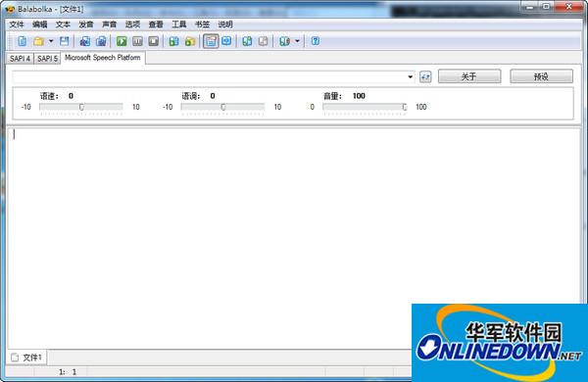Viewport: 588px width, 382px height.
Task: Click the green double-page icon after the separator
Action: (247, 41)
